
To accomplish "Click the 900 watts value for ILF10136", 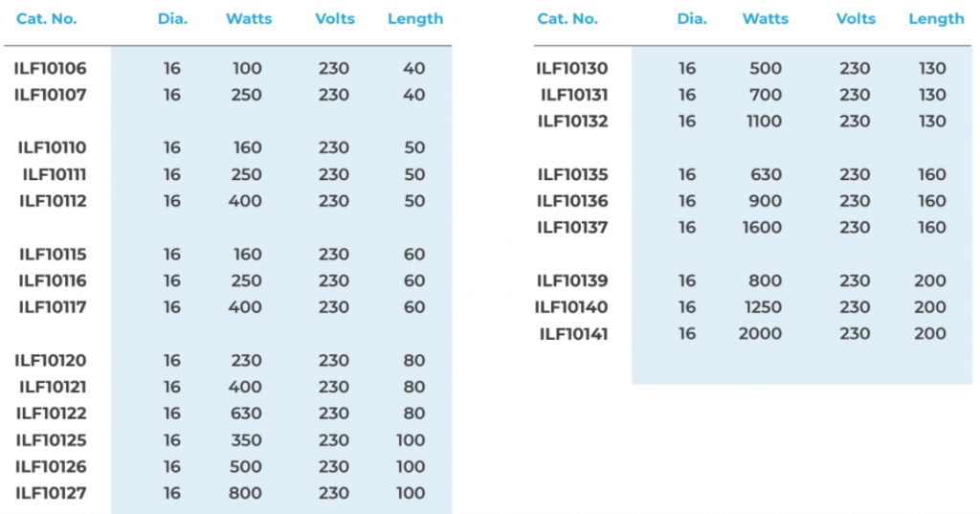I will (766, 201).
